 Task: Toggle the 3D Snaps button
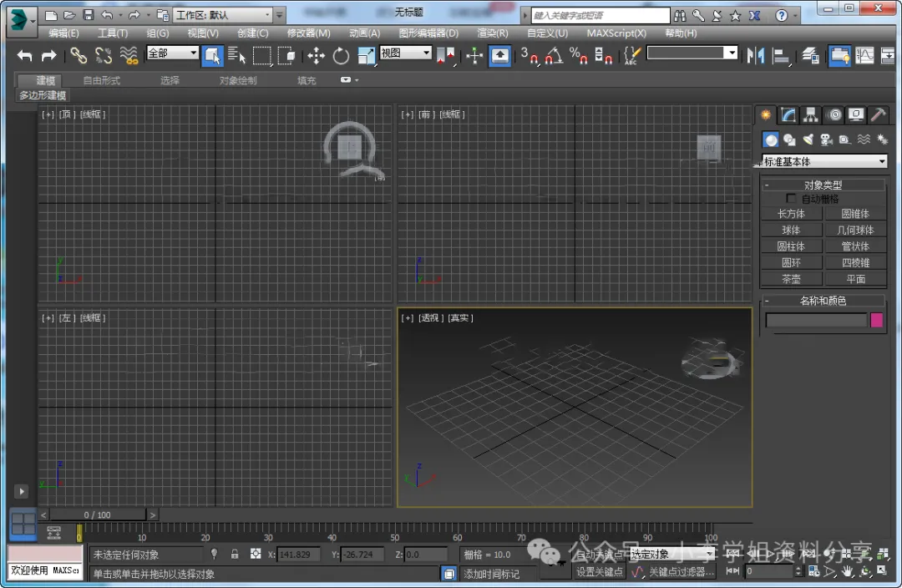(x=530, y=55)
